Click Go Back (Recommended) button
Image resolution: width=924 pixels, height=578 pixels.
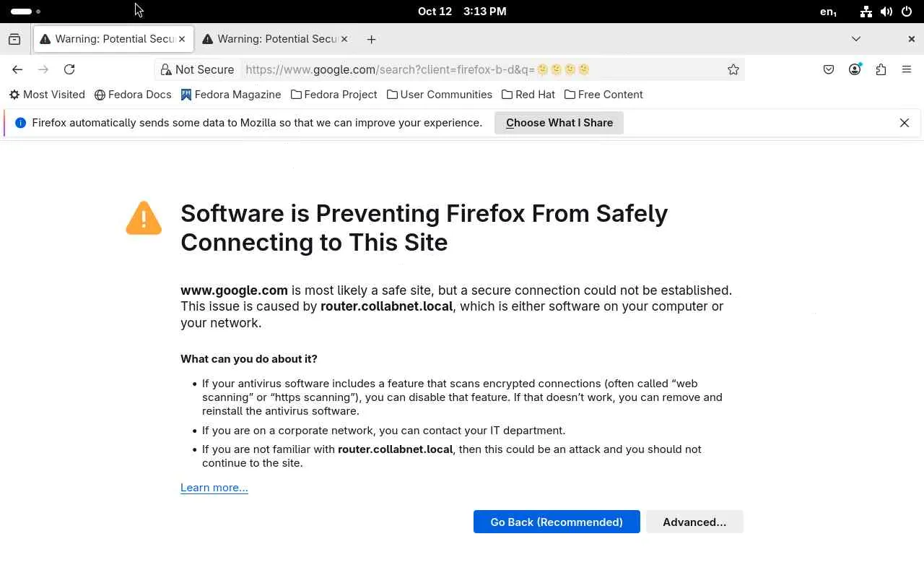[556, 522]
